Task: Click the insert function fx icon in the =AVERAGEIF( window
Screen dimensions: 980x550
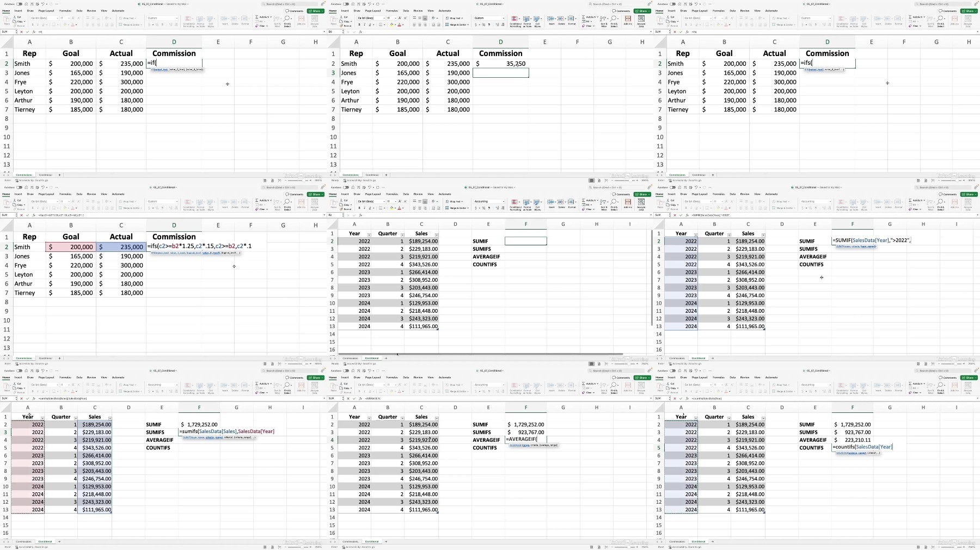Action: pyautogui.click(x=360, y=398)
